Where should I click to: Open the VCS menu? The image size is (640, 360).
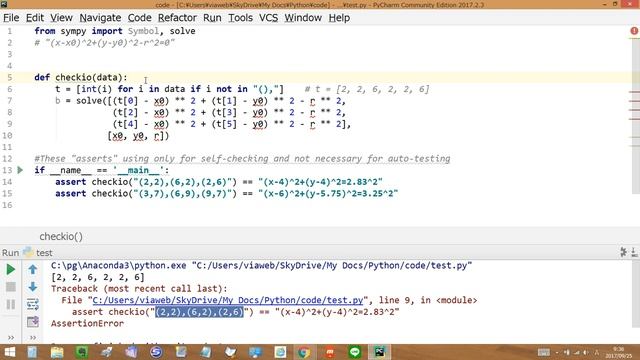coord(269,18)
